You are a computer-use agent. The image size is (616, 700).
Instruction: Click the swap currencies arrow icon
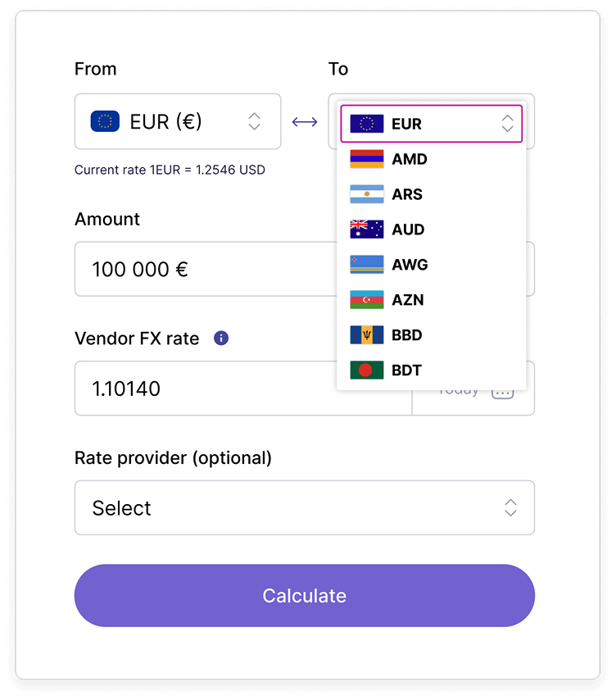305,120
